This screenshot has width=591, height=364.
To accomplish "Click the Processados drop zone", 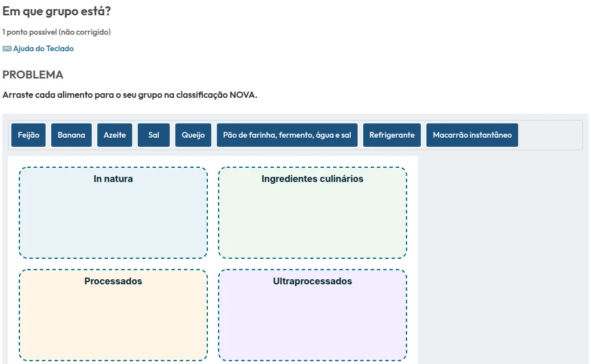I will pos(113,315).
